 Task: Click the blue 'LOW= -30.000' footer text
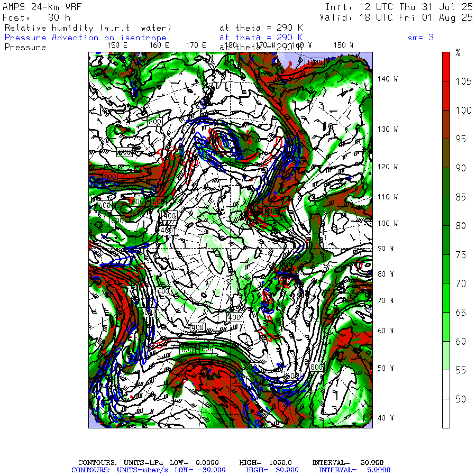tap(200, 470)
